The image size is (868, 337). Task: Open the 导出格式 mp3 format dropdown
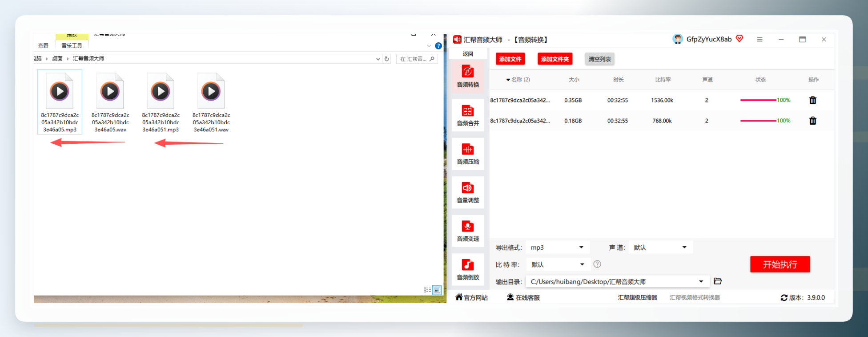(557, 248)
